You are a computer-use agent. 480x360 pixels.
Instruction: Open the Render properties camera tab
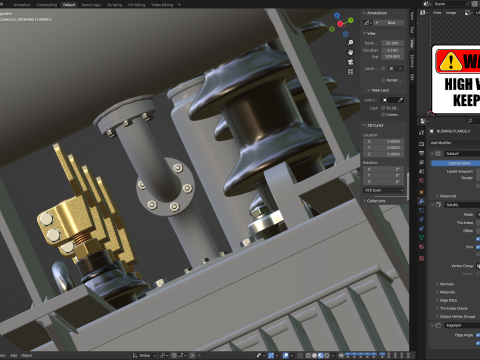point(421,144)
